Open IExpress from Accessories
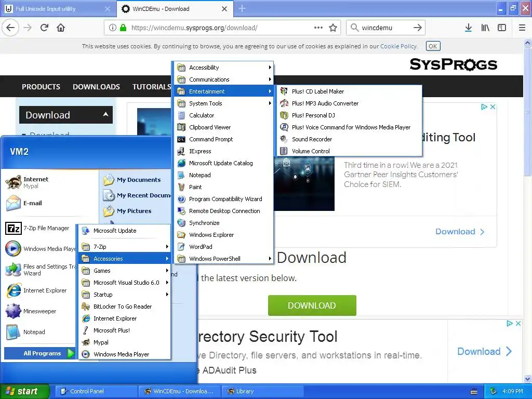 pyautogui.click(x=224, y=151)
